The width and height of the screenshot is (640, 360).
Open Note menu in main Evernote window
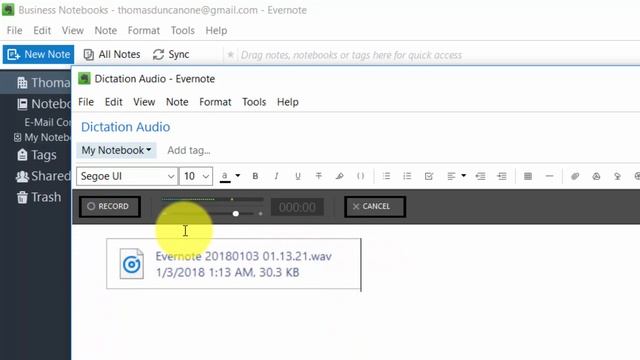106,31
